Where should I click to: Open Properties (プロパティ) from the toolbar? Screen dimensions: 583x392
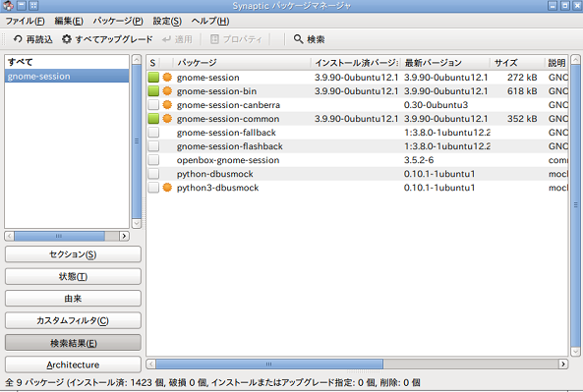(x=236, y=39)
